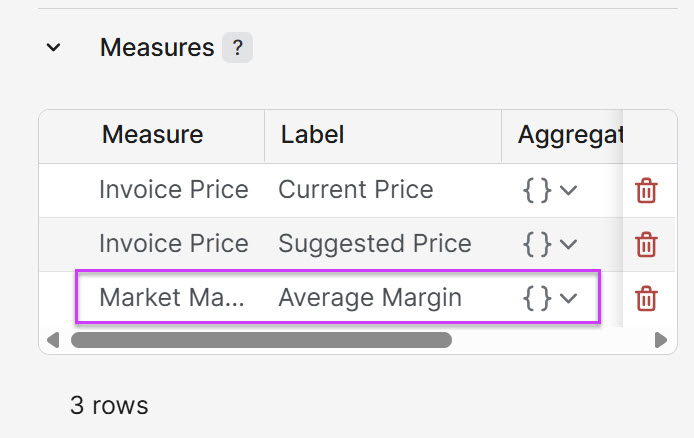Click the curly braces icon for Average Margin

pos(537,298)
